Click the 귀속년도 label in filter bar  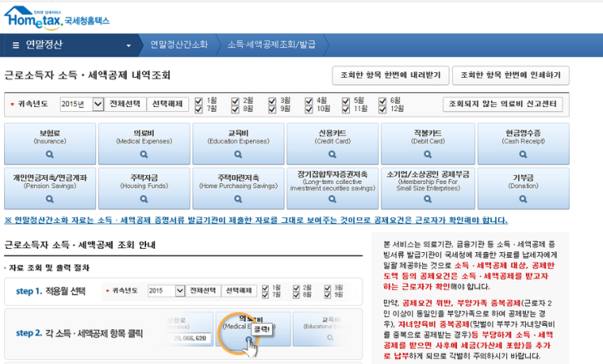[x=32, y=104]
